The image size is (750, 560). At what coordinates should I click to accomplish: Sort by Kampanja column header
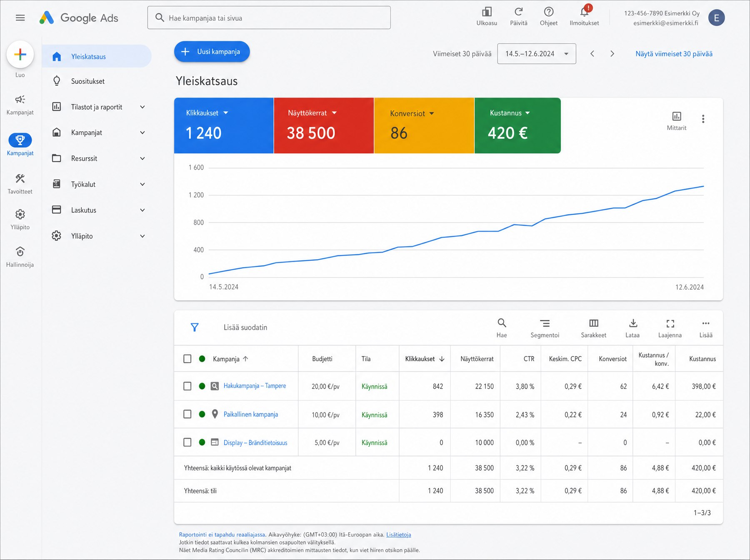click(x=230, y=359)
